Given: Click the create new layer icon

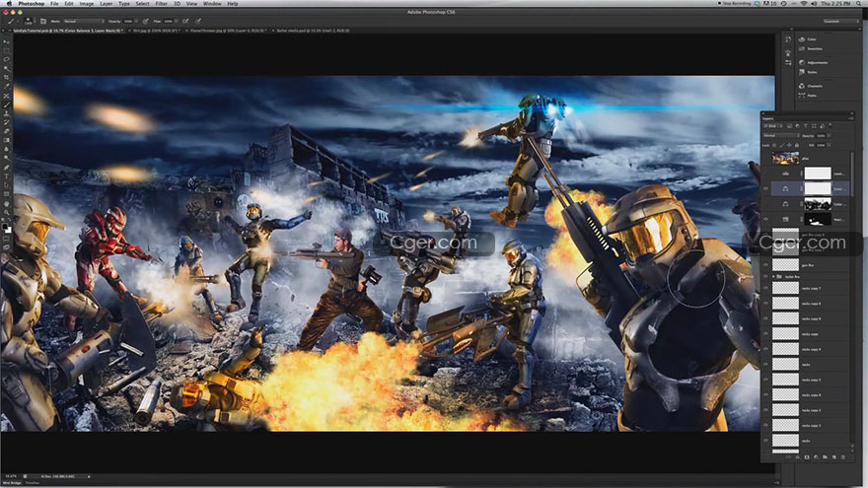Looking at the screenshot, I should [834, 457].
